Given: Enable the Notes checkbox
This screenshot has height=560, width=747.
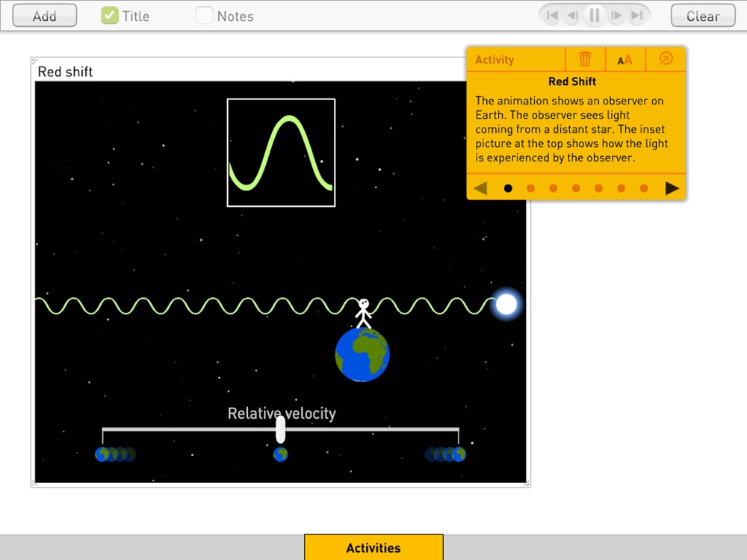Looking at the screenshot, I should coord(204,16).
